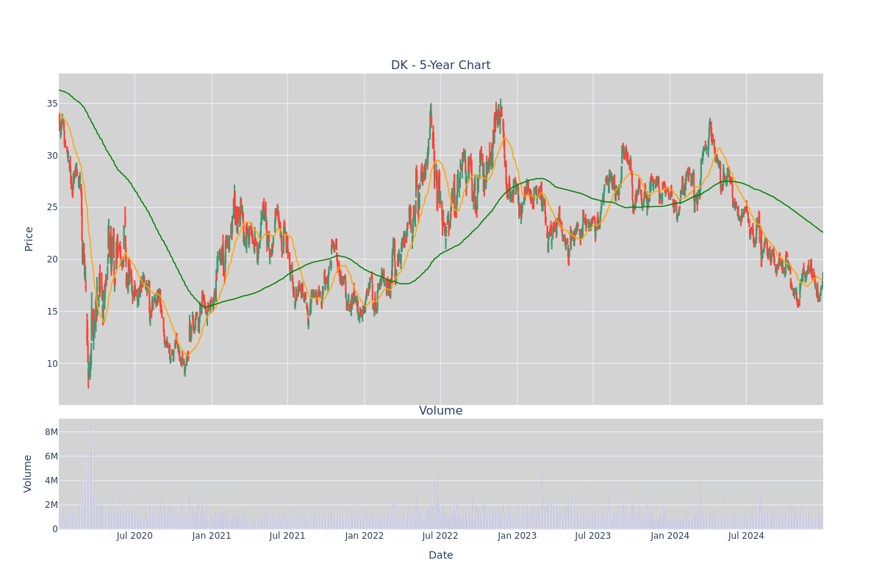
Task: Pick the "Jan 2023" date tick
Action: tap(517, 536)
